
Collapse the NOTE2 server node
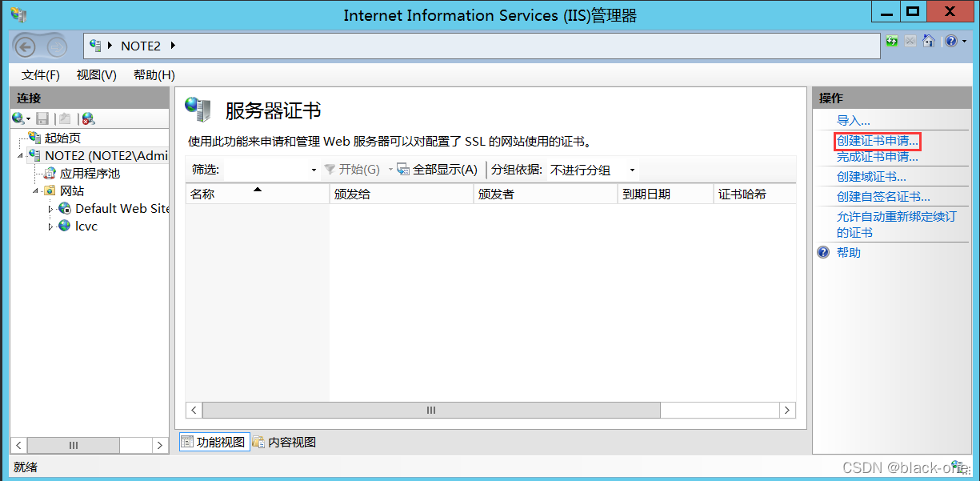21,155
